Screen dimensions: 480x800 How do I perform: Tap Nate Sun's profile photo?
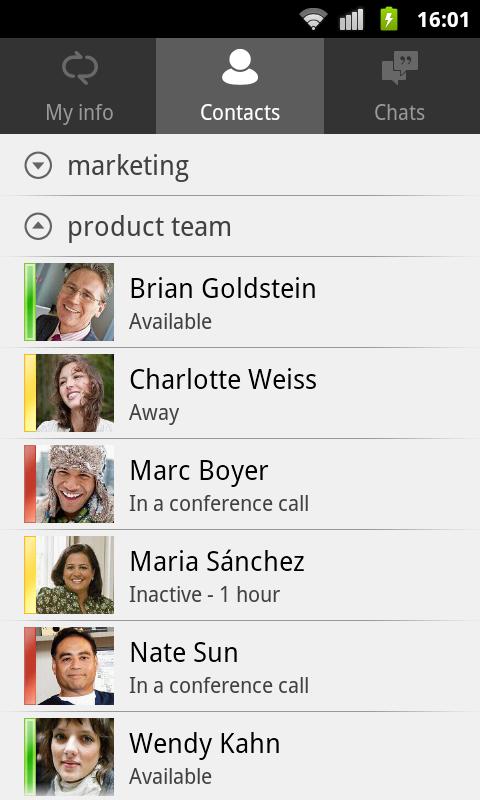(x=75, y=666)
